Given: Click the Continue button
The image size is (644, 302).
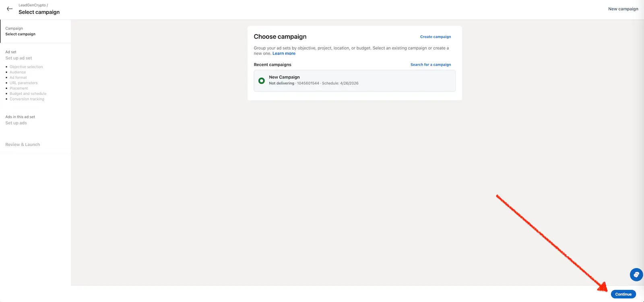Looking at the screenshot, I should click(623, 294).
